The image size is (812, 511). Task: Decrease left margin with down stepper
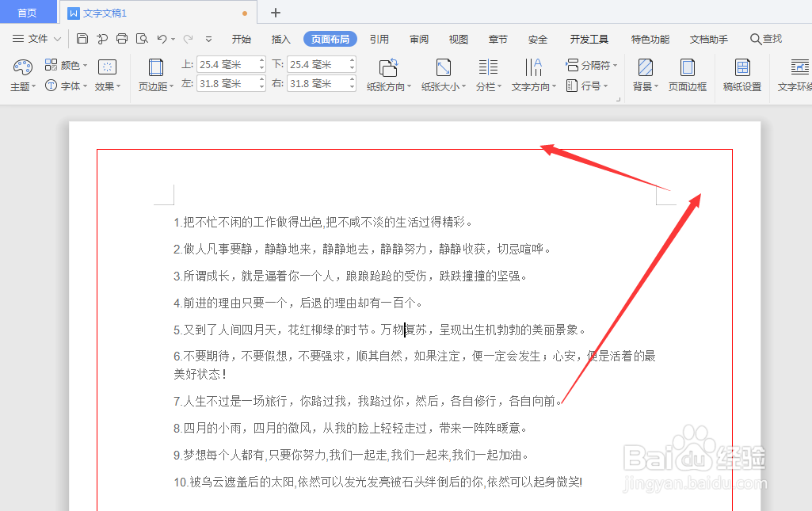[261, 87]
